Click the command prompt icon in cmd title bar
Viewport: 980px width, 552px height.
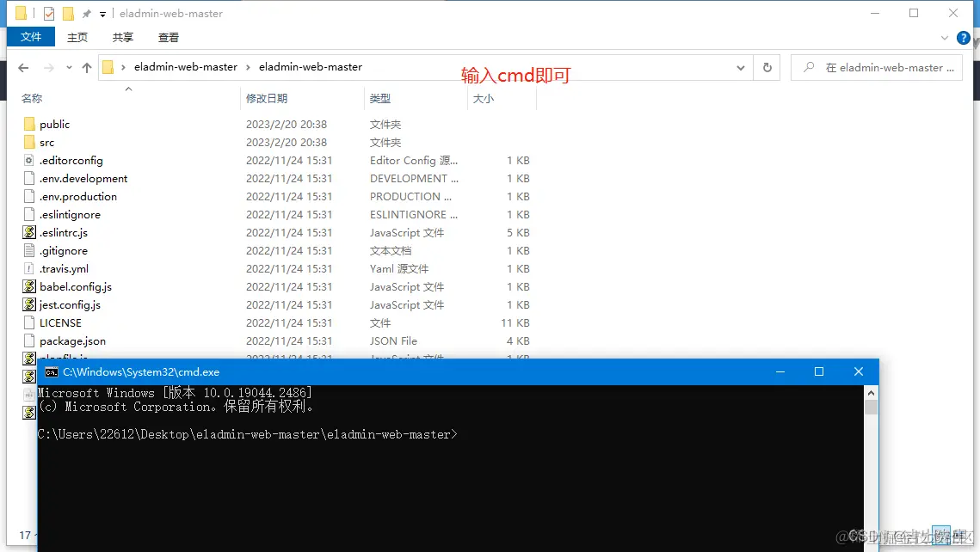click(x=50, y=371)
